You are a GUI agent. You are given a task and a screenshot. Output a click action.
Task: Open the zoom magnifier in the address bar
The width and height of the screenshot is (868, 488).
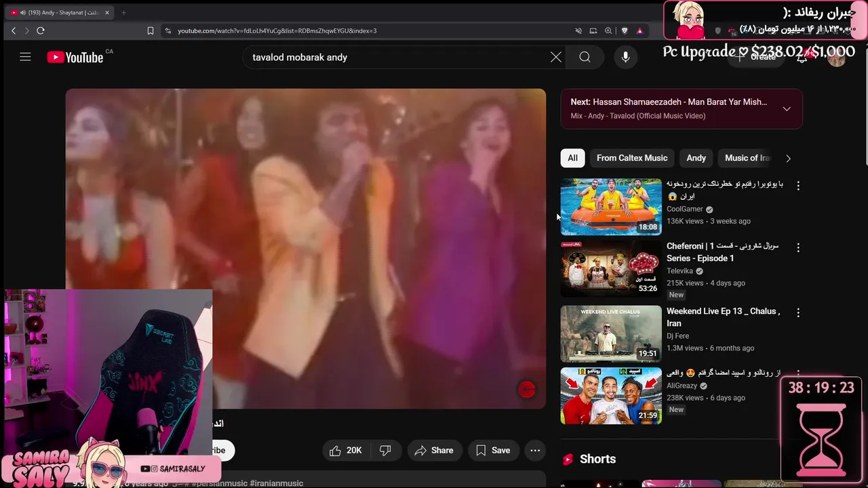tap(608, 30)
